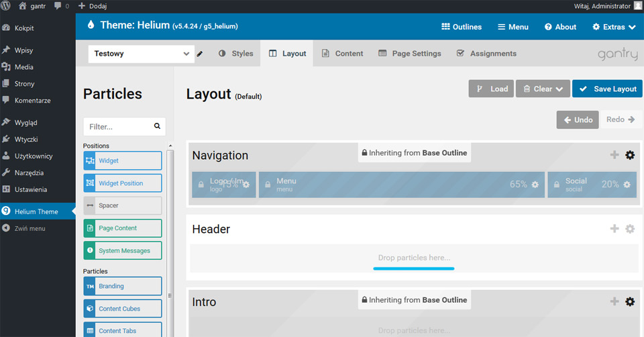The image size is (644, 337).
Task: Open the Logo particle settings gear
Action: click(x=246, y=185)
